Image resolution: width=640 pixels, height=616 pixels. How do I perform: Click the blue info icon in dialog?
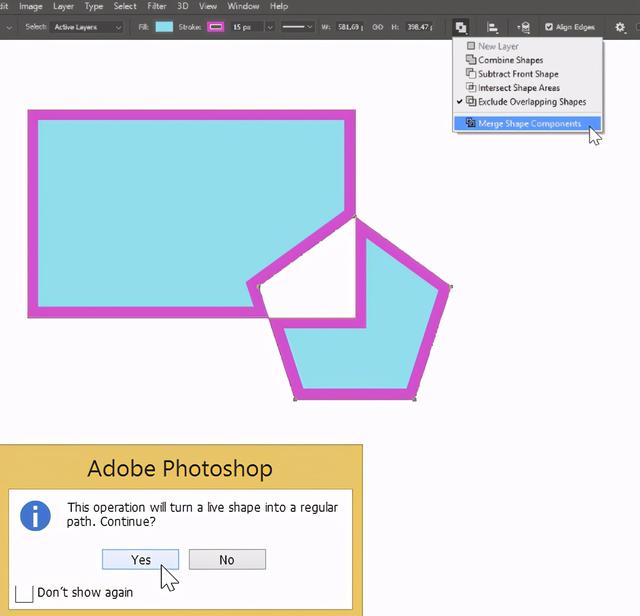(x=36, y=516)
